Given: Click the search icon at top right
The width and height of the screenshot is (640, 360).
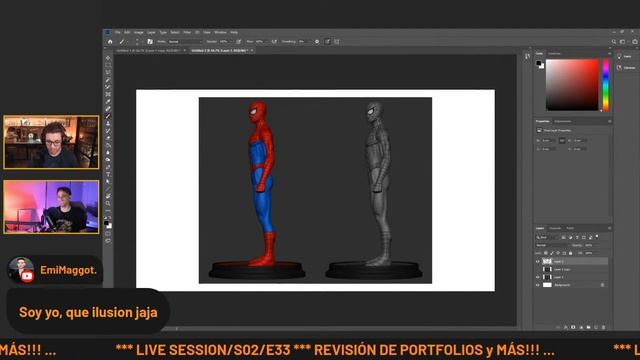Looking at the screenshot, I should coord(613,42).
